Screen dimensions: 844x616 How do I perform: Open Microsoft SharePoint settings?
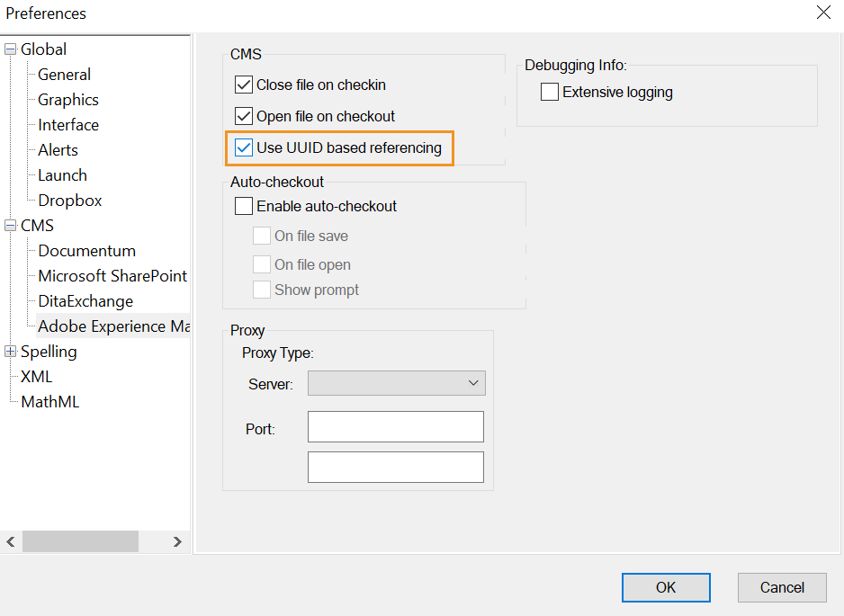pyautogui.click(x=112, y=276)
